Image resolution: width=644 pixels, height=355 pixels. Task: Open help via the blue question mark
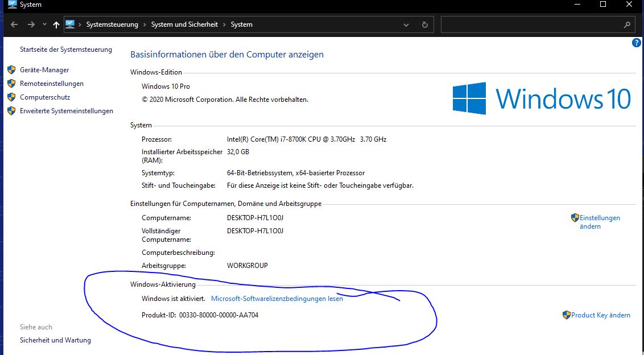[x=636, y=43]
